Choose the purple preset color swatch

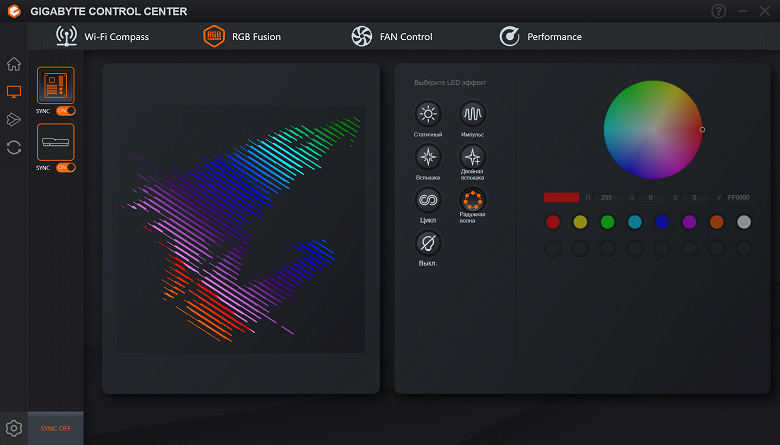pos(689,222)
